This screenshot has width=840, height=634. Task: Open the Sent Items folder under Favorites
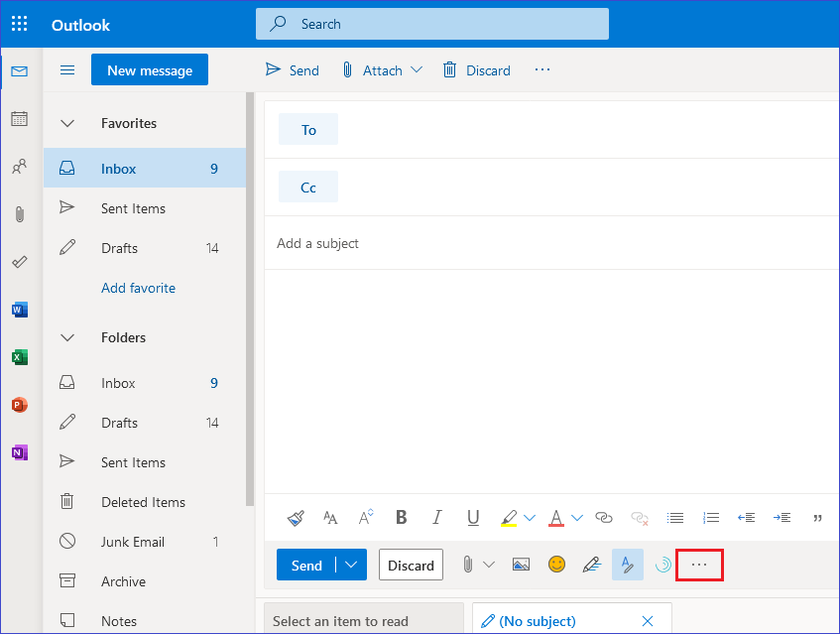coord(133,208)
